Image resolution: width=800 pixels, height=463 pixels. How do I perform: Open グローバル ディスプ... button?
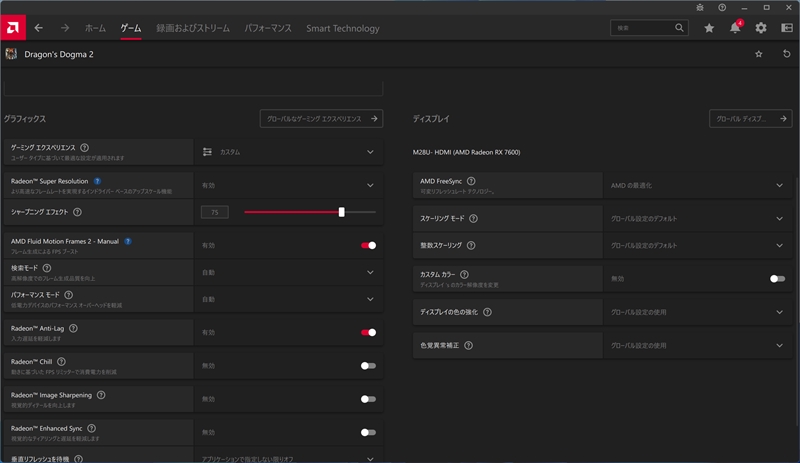[x=751, y=118]
